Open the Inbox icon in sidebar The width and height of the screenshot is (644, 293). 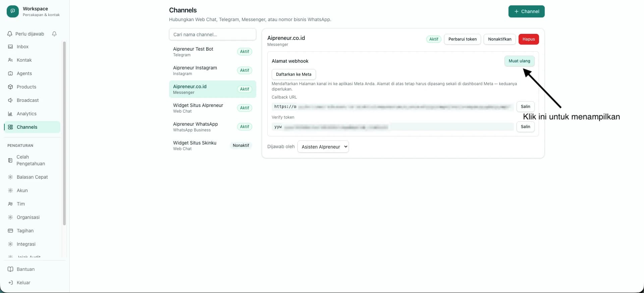coord(10,47)
